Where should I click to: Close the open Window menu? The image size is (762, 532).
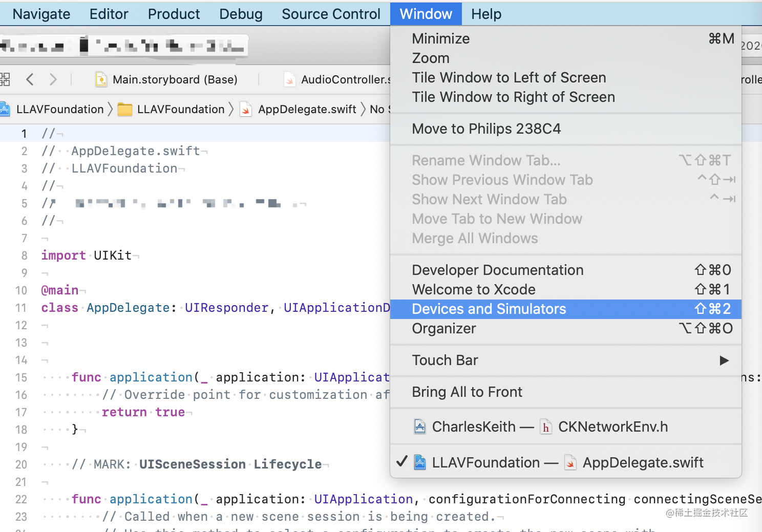tap(426, 14)
